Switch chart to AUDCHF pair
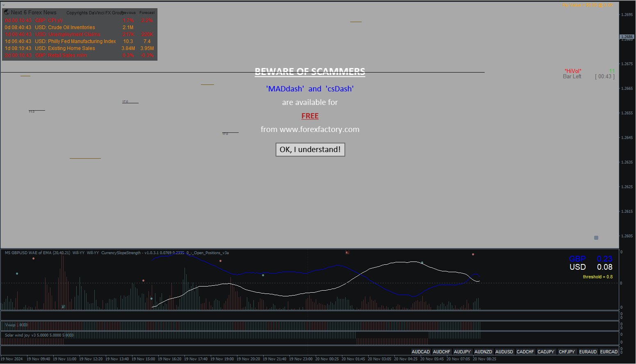This screenshot has height=364, width=636. click(x=442, y=352)
